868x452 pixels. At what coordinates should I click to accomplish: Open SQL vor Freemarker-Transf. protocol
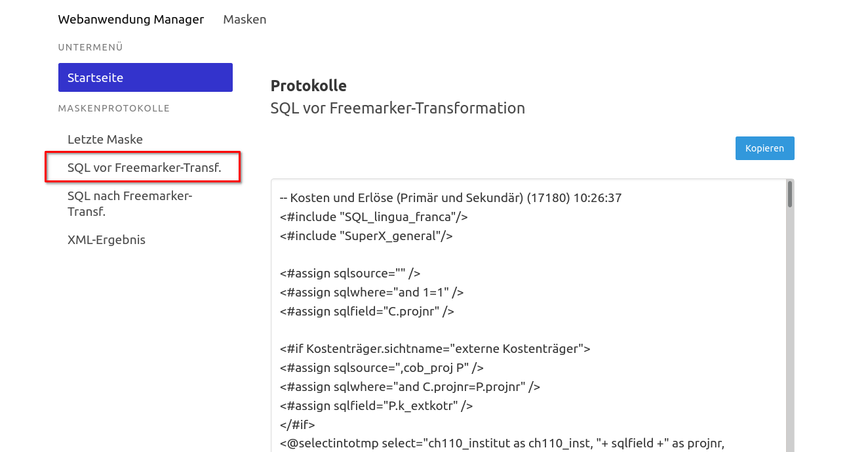144,167
